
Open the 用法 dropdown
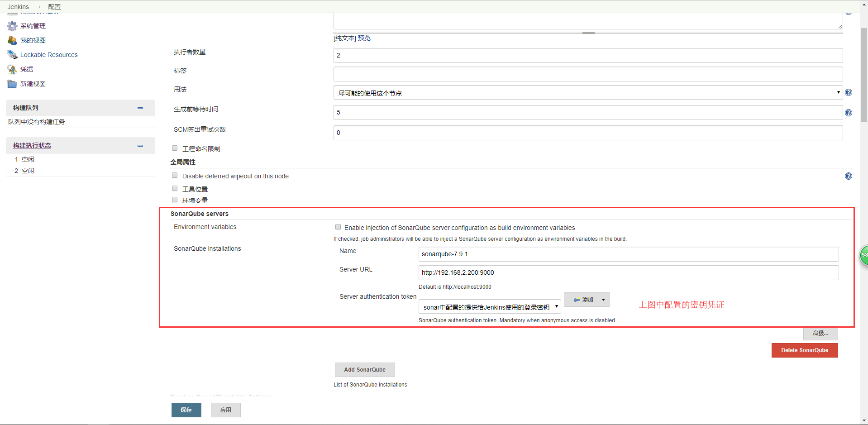(x=588, y=92)
